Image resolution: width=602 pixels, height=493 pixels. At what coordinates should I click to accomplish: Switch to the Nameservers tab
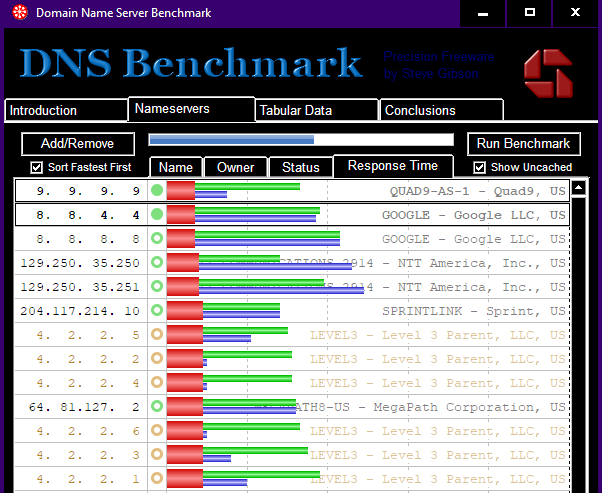[191, 109]
